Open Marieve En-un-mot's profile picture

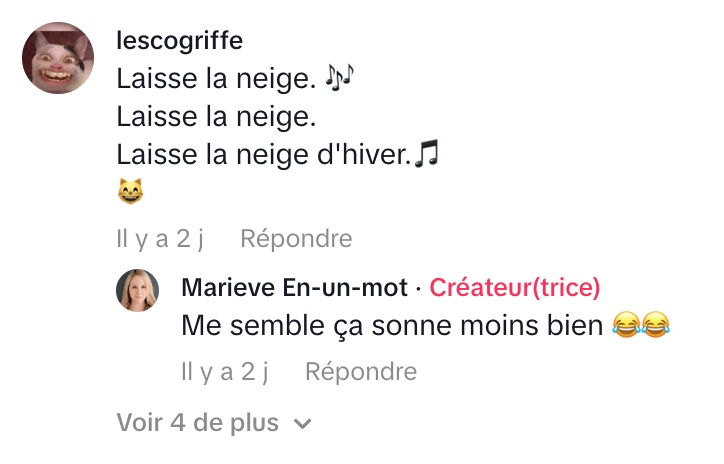pyautogui.click(x=138, y=291)
